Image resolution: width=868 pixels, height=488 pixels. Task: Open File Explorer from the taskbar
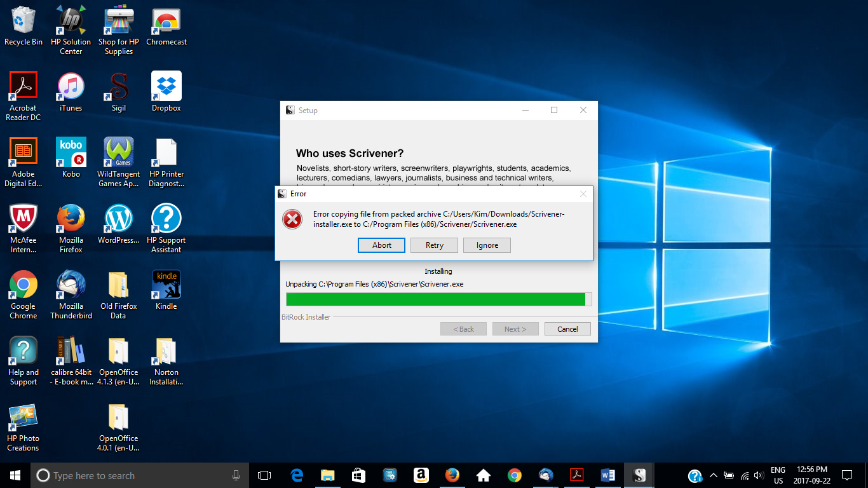[x=328, y=475]
